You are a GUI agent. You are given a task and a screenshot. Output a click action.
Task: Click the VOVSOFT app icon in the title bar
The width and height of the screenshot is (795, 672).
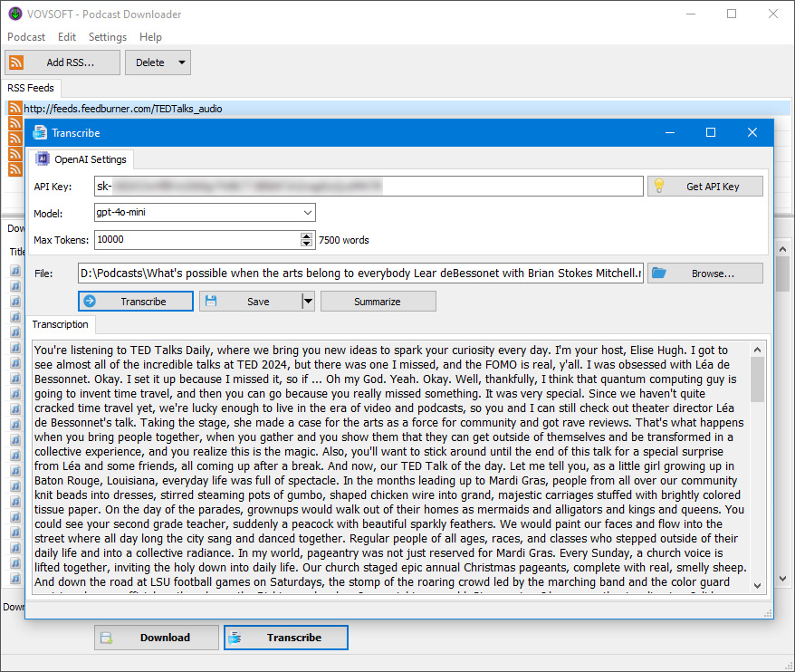[15, 14]
